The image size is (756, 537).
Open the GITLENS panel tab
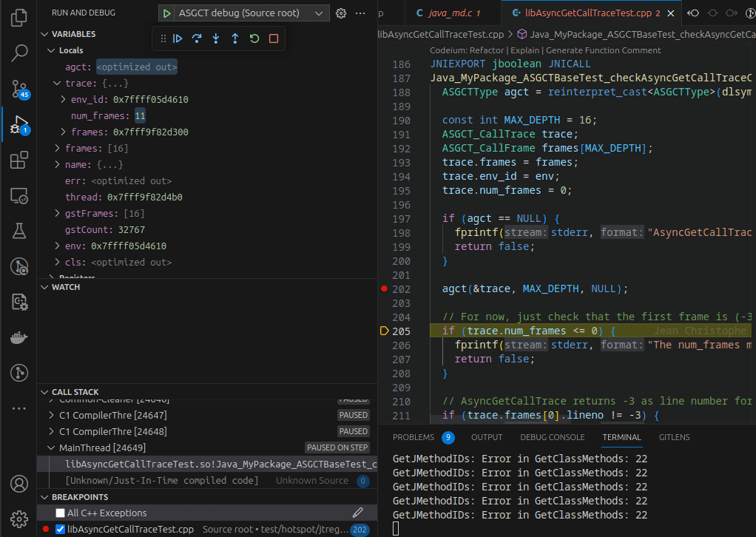pyautogui.click(x=674, y=437)
